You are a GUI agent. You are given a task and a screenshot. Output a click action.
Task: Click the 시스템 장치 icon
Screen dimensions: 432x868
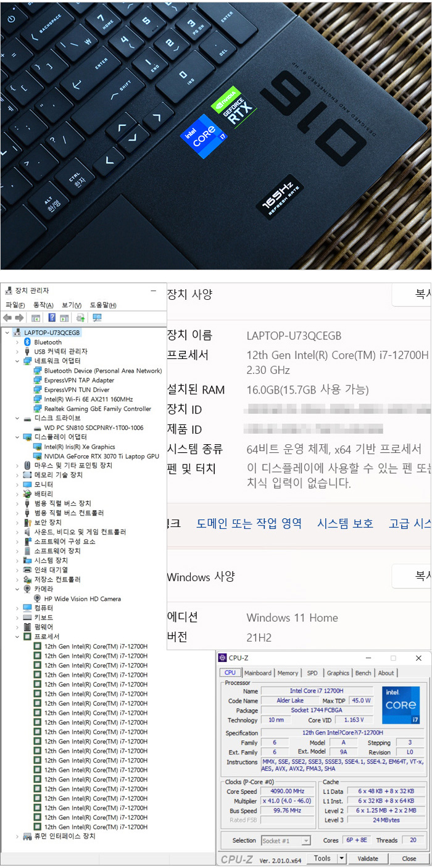27,560
